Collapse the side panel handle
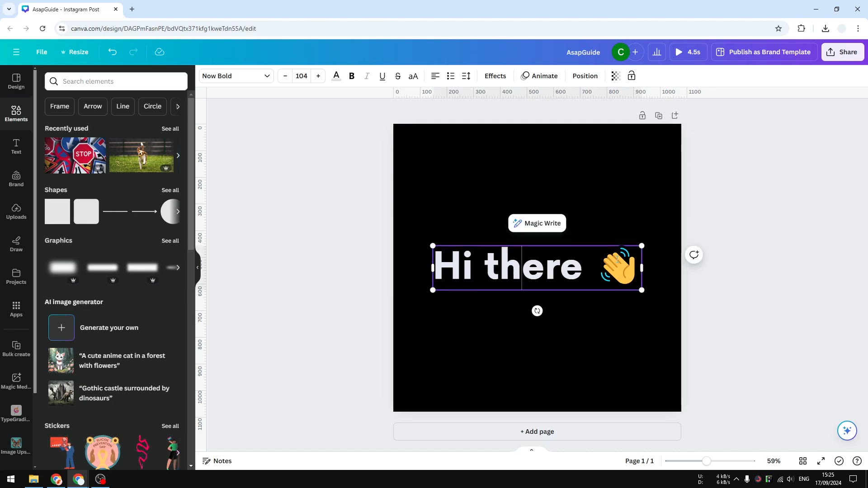This screenshot has width=868, height=488. pyautogui.click(x=198, y=267)
